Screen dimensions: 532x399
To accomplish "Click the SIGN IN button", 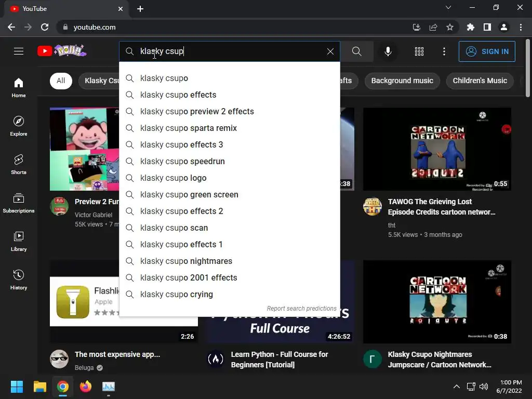I will click(487, 51).
